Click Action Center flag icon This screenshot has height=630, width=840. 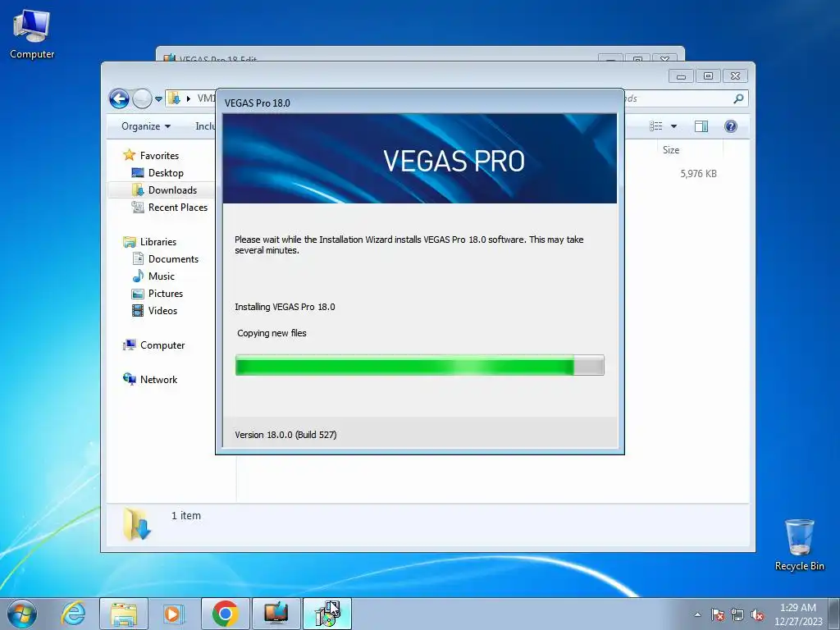point(718,614)
